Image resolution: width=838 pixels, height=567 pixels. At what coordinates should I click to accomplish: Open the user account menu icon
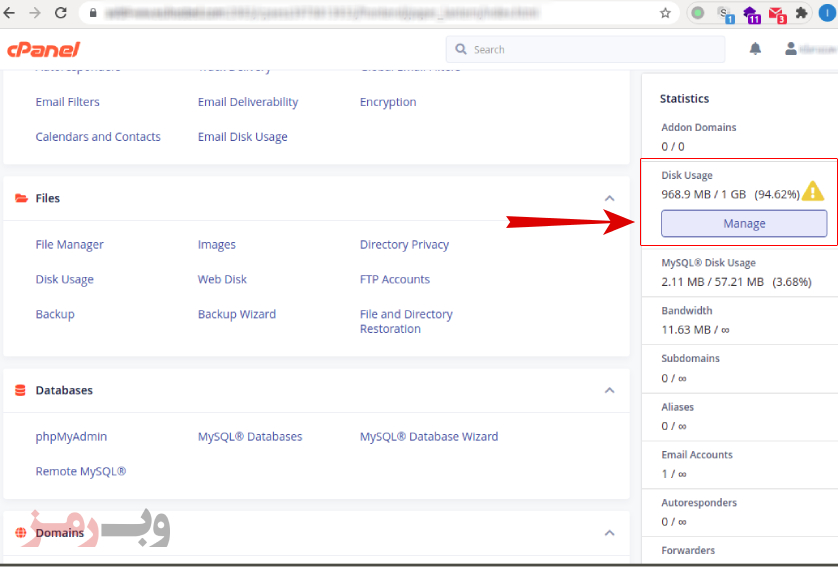coord(790,49)
